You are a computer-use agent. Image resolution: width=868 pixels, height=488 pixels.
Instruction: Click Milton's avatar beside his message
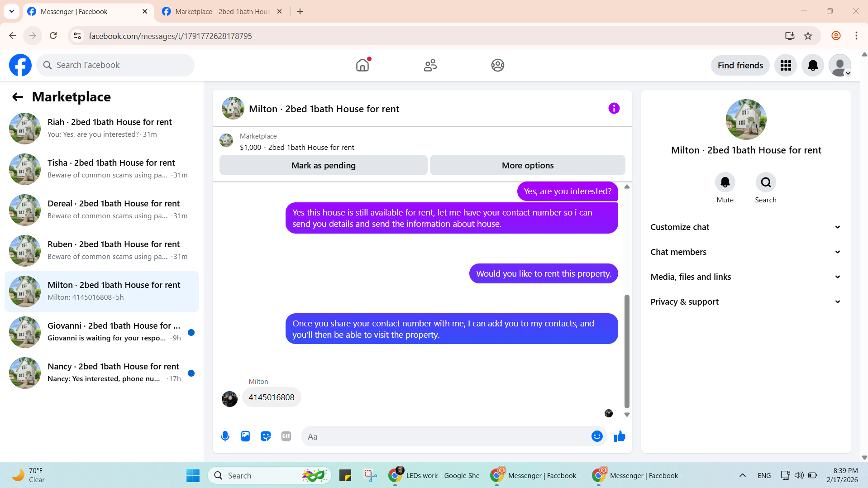click(229, 399)
